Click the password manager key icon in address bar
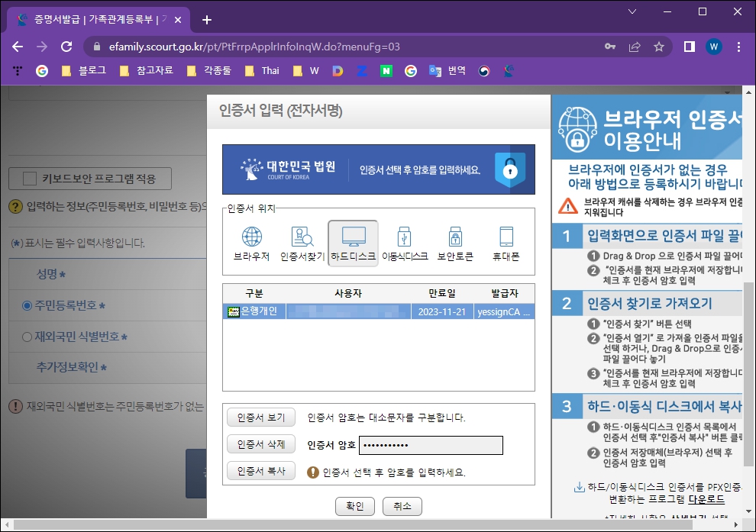 (x=610, y=47)
